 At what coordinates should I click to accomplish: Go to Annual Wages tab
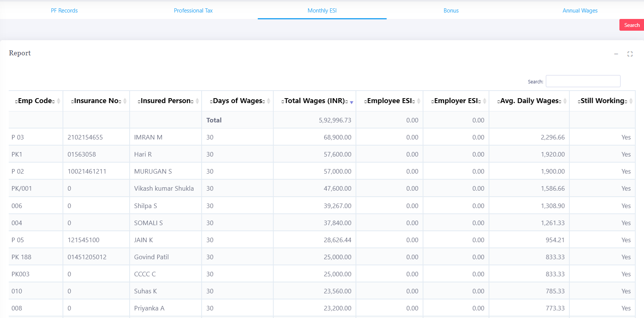pos(580,10)
